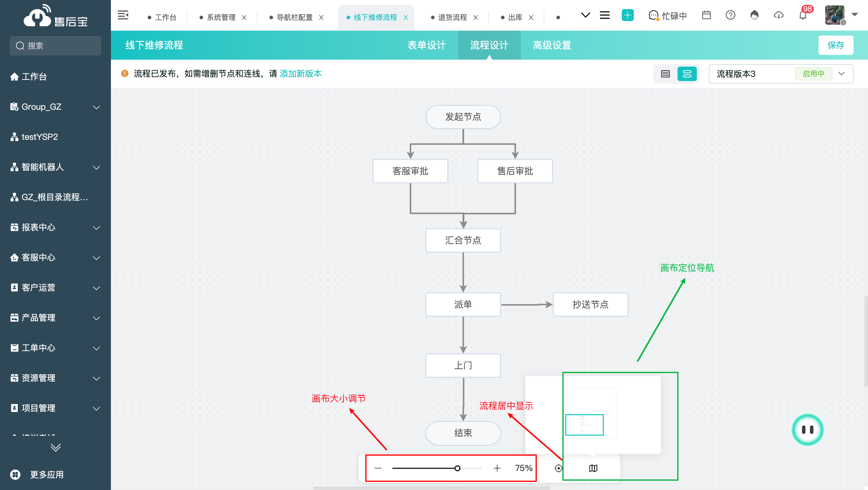The width and height of the screenshot is (868, 490).
Task: Select the 派单 flow node
Action: point(463,304)
